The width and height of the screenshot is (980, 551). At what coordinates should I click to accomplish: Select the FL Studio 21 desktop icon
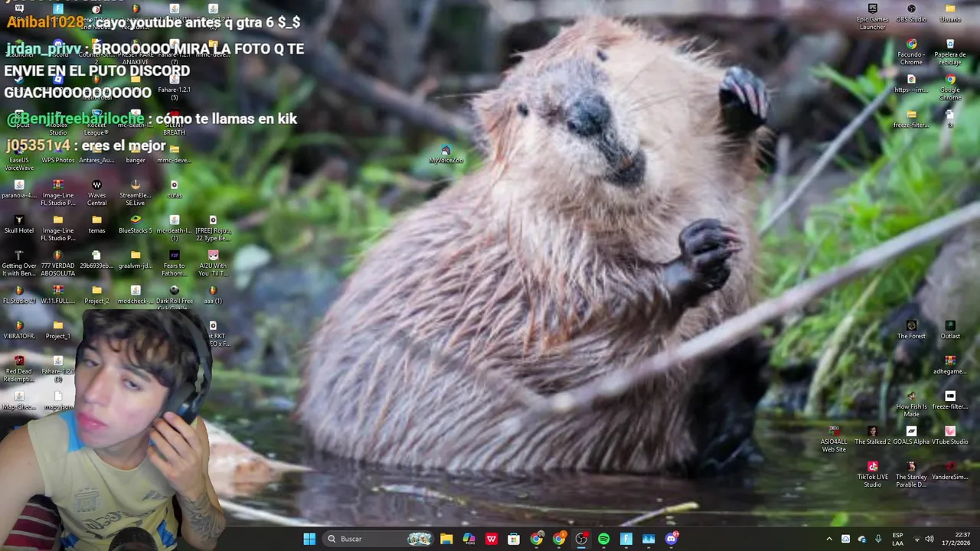(19, 294)
